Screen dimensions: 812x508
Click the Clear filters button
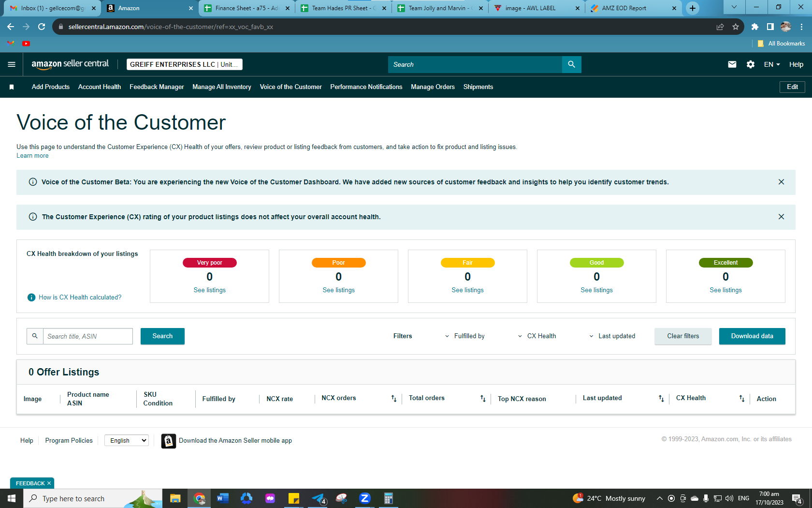683,336
